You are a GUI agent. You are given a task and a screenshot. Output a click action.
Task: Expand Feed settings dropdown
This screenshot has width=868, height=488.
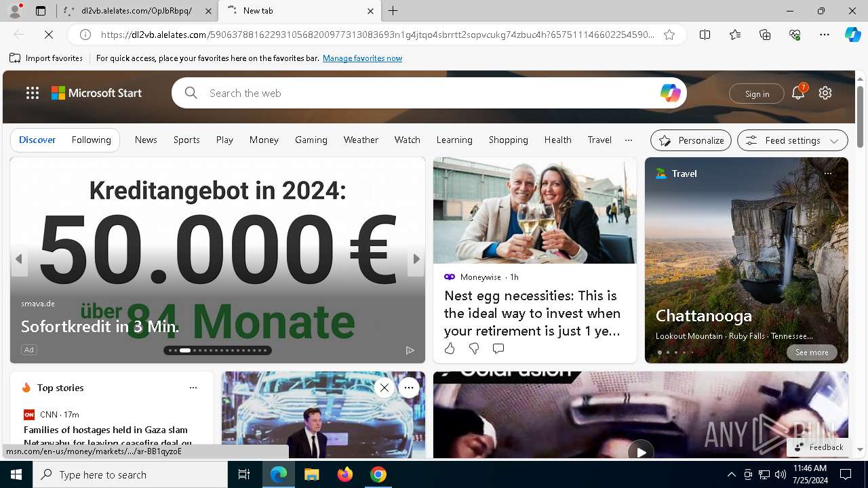[x=834, y=140]
